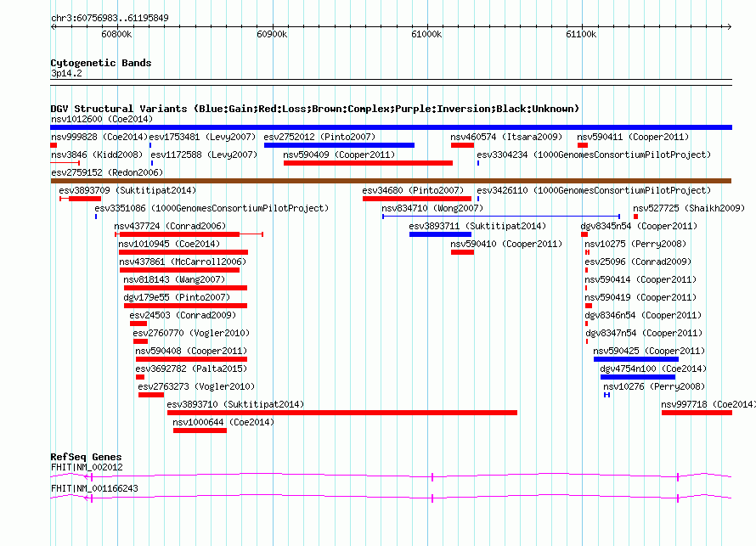The image size is (756, 546).
Task: Click the chr3:60756983..61195849 region label
Action: pyautogui.click(x=110, y=19)
